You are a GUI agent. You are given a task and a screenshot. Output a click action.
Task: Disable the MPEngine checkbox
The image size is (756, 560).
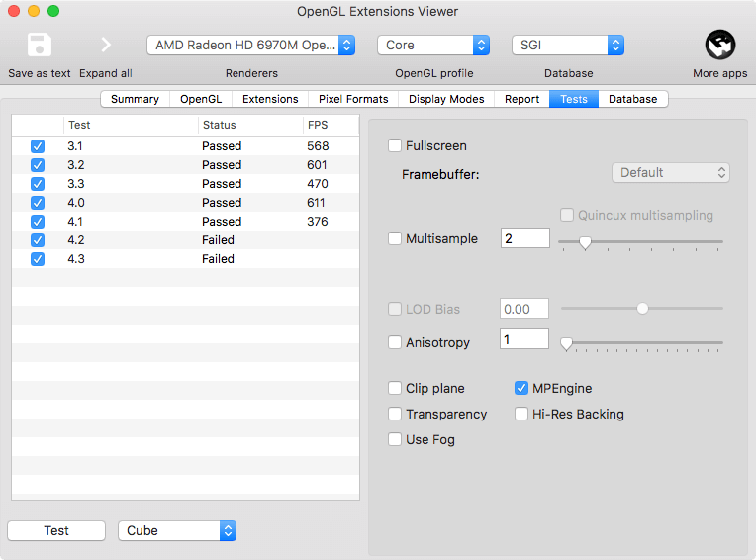[521, 388]
